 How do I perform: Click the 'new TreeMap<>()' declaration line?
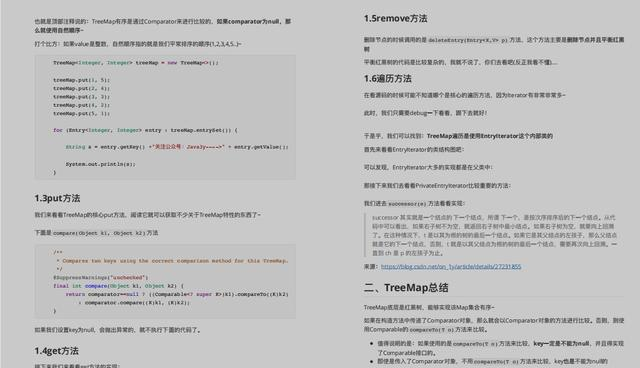coord(136,63)
